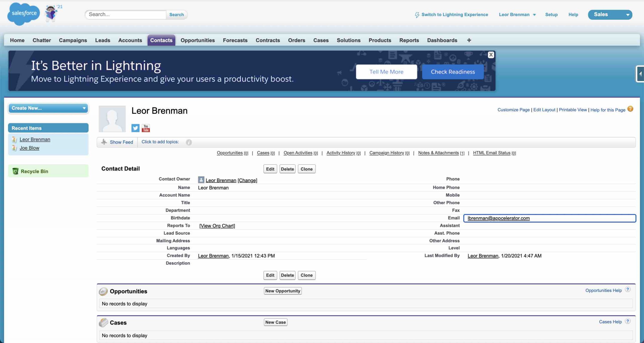Screen dimensions: 644x343
Task: Click the New Case button
Action: pos(275,322)
